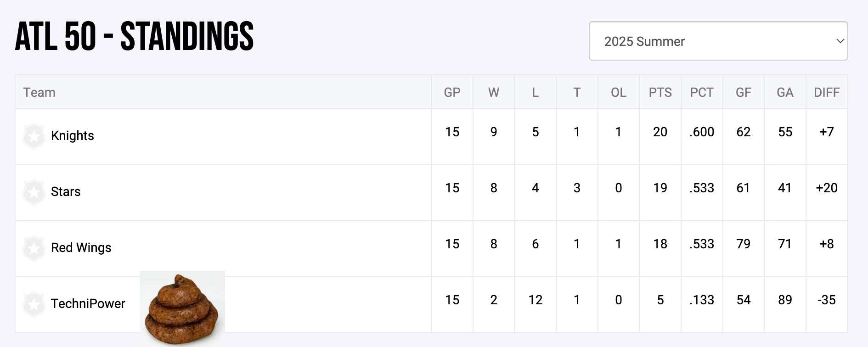This screenshot has width=868, height=347.
Task: Click the Team column header
Action: point(39,93)
